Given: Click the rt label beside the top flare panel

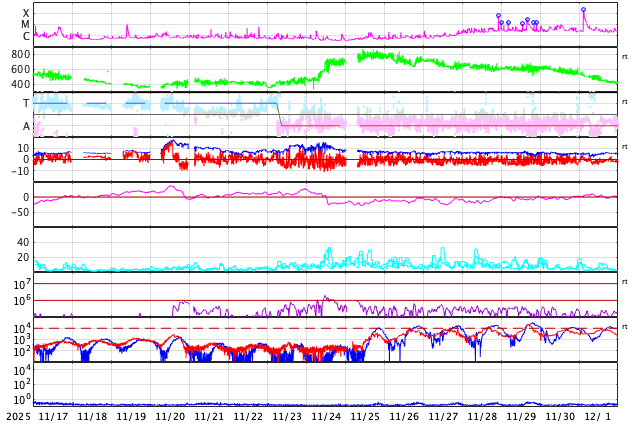Looking at the screenshot, I should point(625,12).
